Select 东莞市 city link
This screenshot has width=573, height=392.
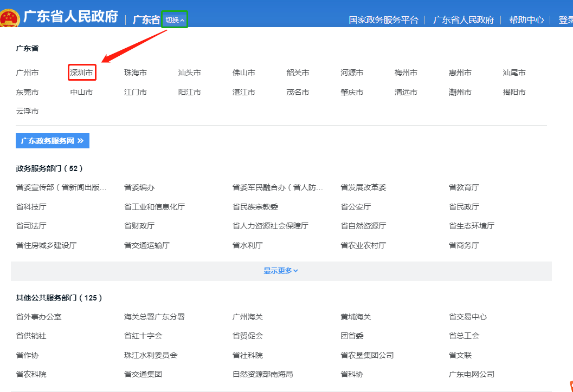(x=27, y=92)
